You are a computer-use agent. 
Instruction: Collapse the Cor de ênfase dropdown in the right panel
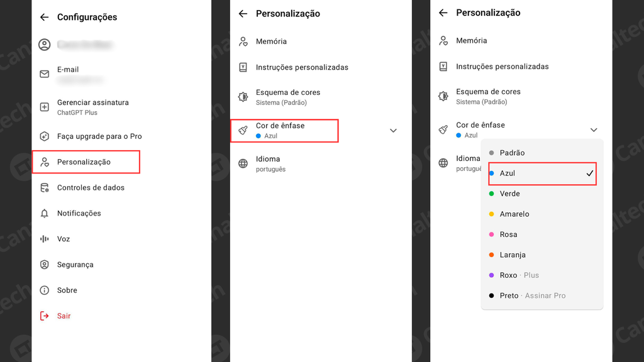594,130
